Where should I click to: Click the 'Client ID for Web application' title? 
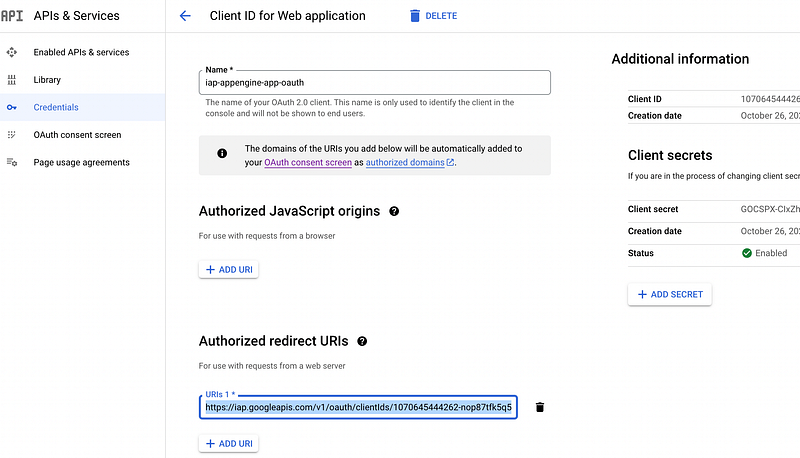288,16
